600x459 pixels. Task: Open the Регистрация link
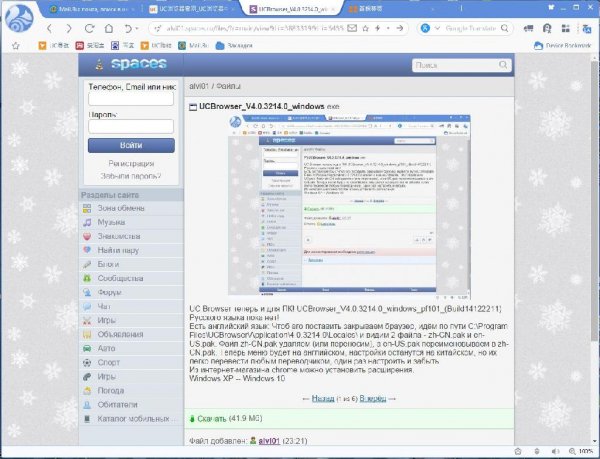pyautogui.click(x=131, y=163)
